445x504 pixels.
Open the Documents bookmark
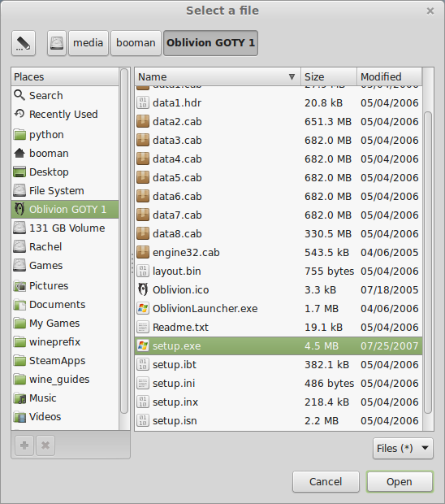click(65, 304)
